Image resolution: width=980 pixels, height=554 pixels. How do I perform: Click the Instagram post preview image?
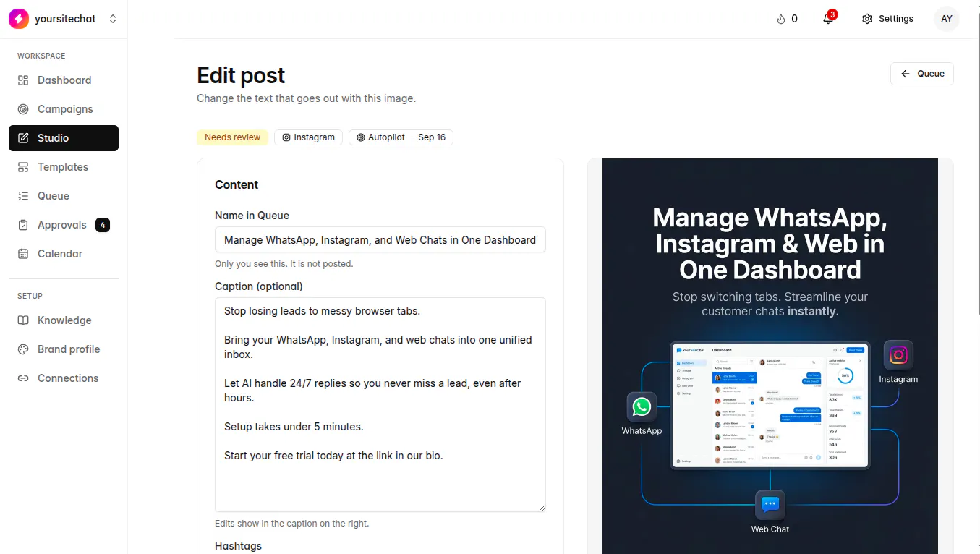pos(770,356)
